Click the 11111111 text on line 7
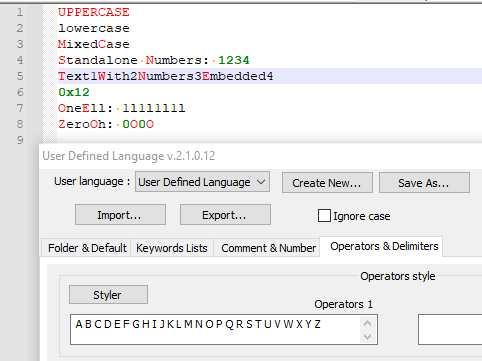 pyautogui.click(x=154, y=108)
